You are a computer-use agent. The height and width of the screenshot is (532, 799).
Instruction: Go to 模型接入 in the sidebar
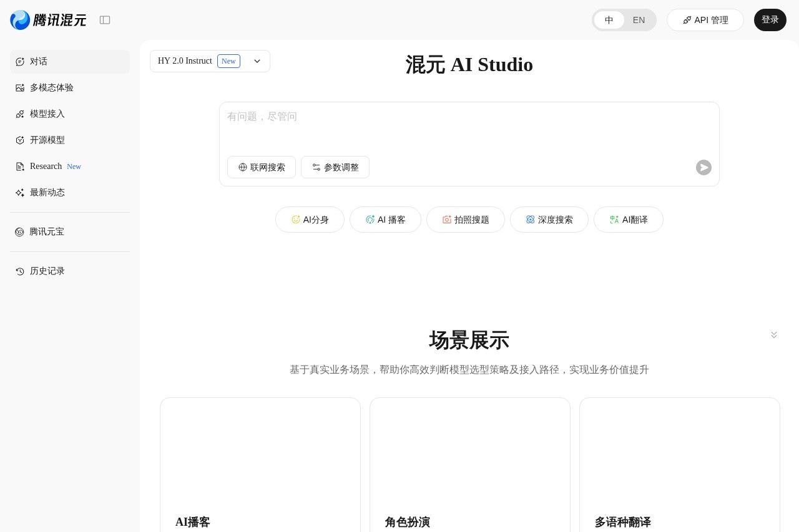70,114
